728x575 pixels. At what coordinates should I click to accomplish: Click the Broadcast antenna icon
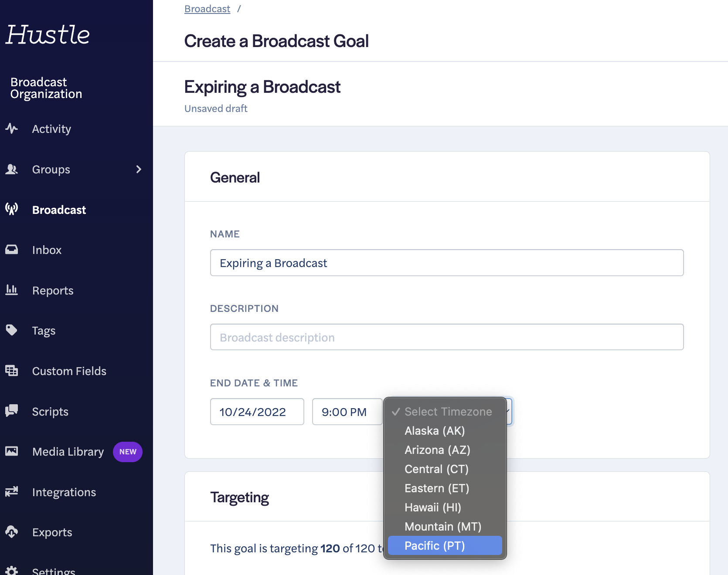(x=12, y=209)
